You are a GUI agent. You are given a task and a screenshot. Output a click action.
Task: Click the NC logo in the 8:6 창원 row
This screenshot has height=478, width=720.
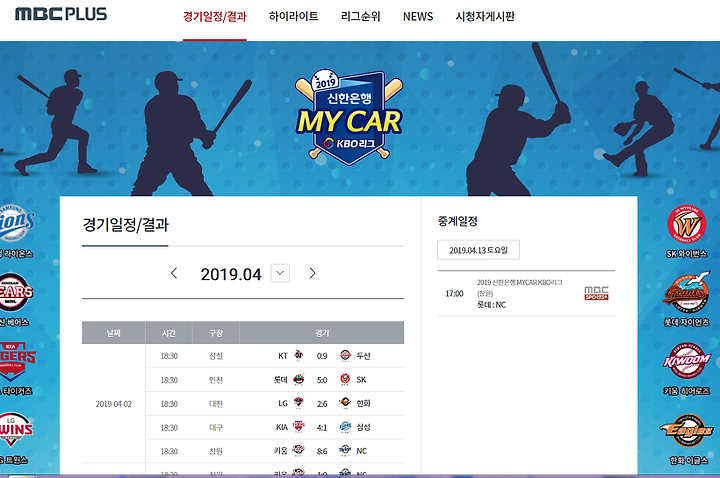pos(345,450)
